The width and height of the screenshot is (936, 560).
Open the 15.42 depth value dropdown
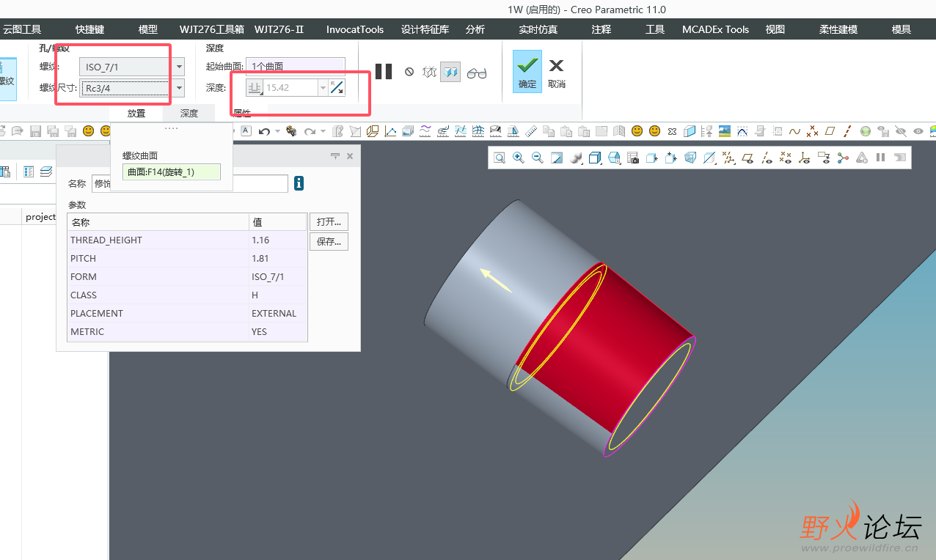tap(322, 87)
